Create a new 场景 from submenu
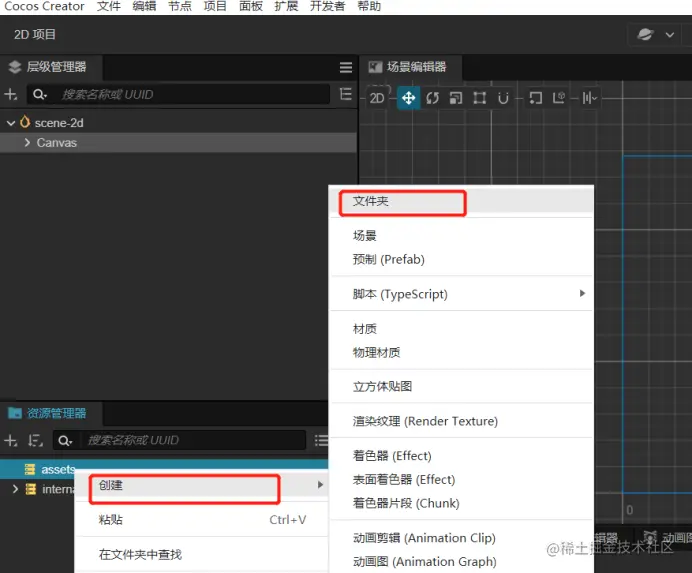 click(461, 236)
